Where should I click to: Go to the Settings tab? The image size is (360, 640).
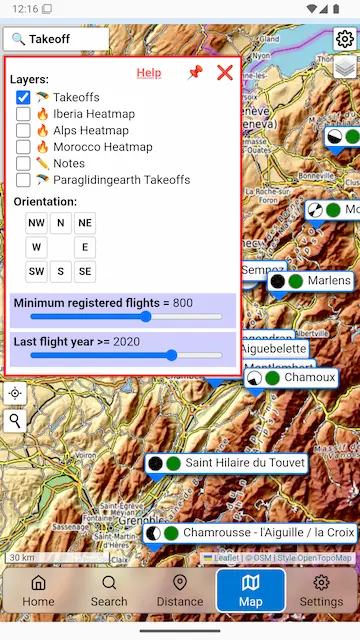[322, 591]
